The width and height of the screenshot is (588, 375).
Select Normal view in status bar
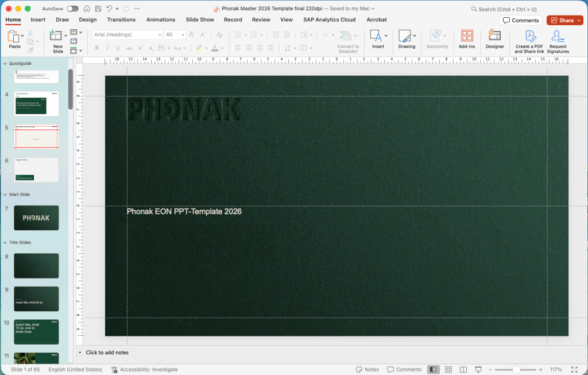pos(433,369)
